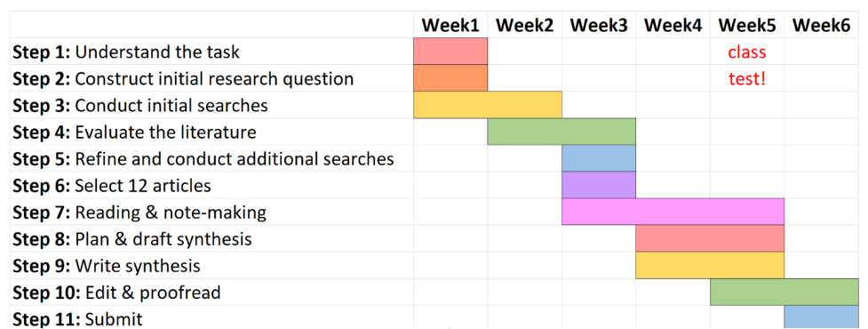Select the green Edit & proofread bar
Image resolution: width=868 pixels, height=329 pixels.
(784, 292)
